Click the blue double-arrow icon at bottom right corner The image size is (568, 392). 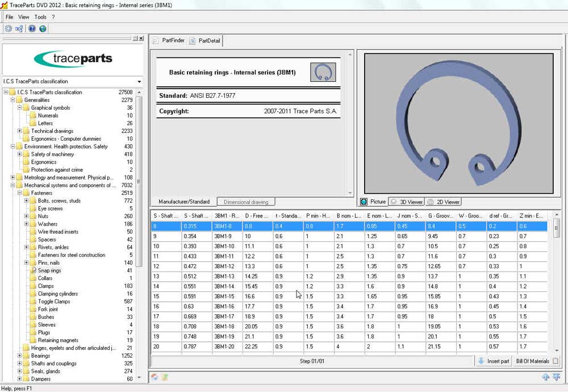(x=557, y=377)
